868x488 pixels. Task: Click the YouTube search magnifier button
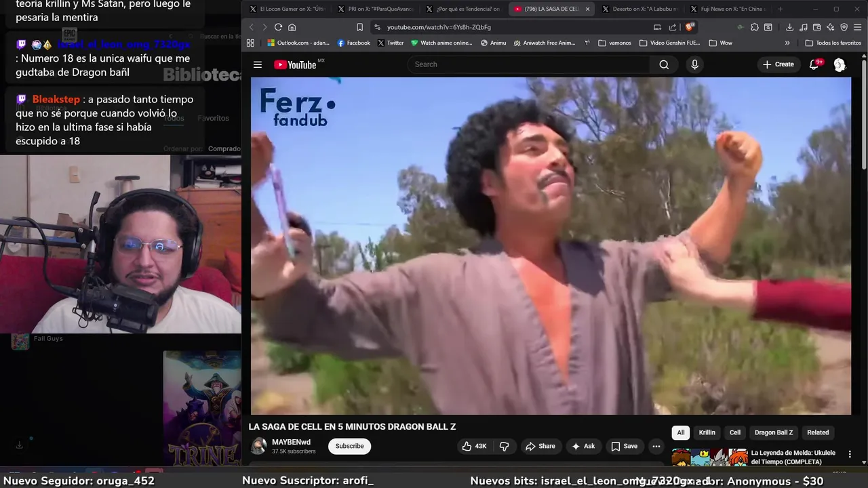(664, 64)
